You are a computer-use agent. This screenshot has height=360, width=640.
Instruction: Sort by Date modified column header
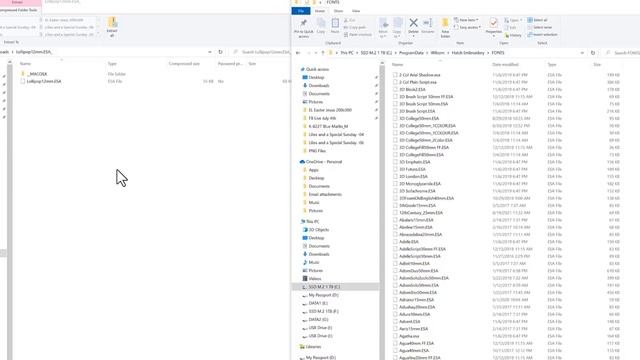click(x=505, y=64)
